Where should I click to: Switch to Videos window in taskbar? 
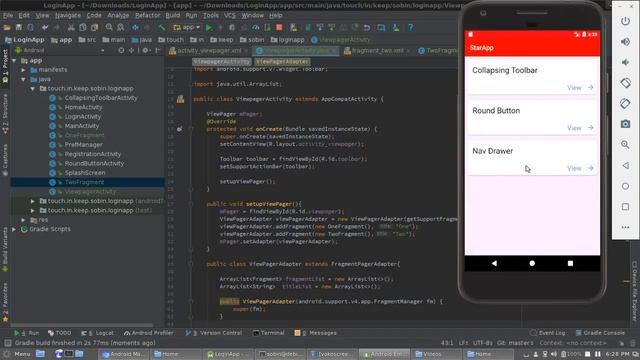[x=435, y=354]
